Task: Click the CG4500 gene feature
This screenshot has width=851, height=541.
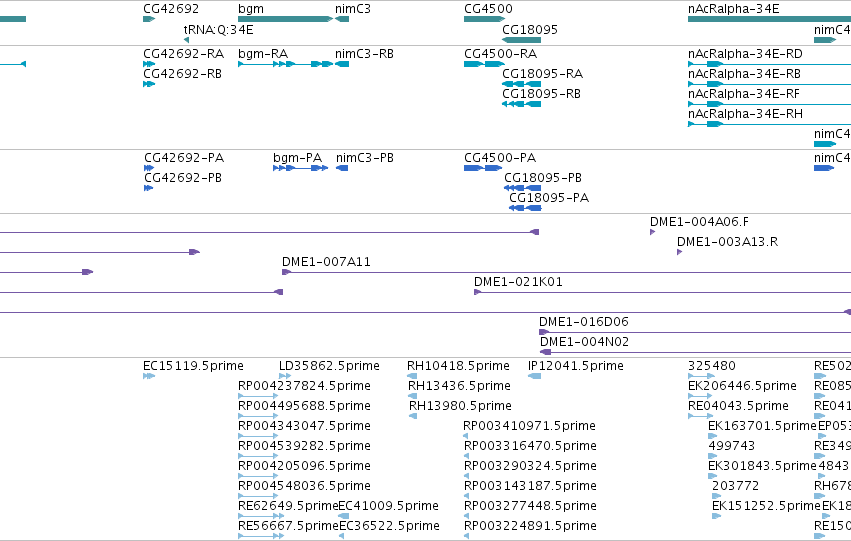Action: [x=484, y=19]
